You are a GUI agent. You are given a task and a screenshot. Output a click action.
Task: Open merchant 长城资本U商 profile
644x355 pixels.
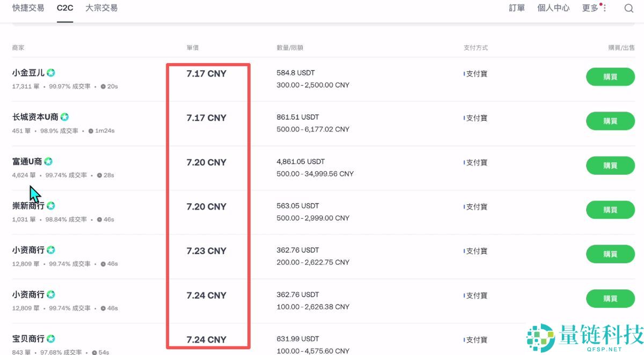[x=35, y=117]
